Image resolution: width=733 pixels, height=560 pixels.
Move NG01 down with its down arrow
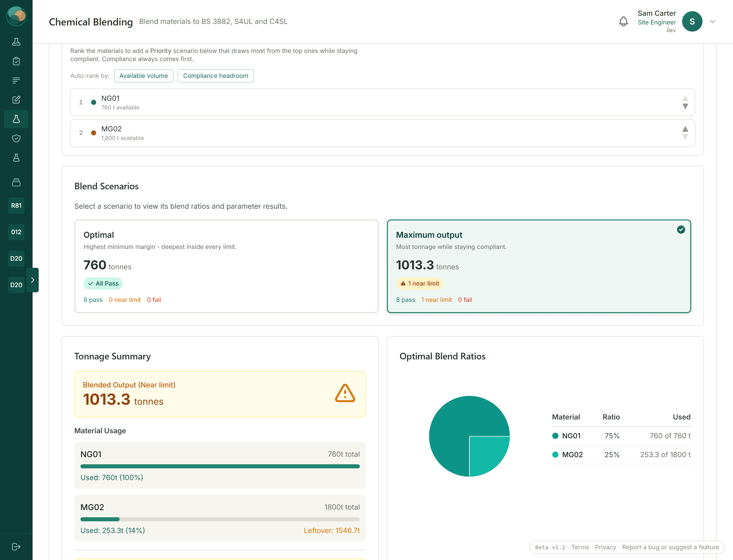click(685, 107)
